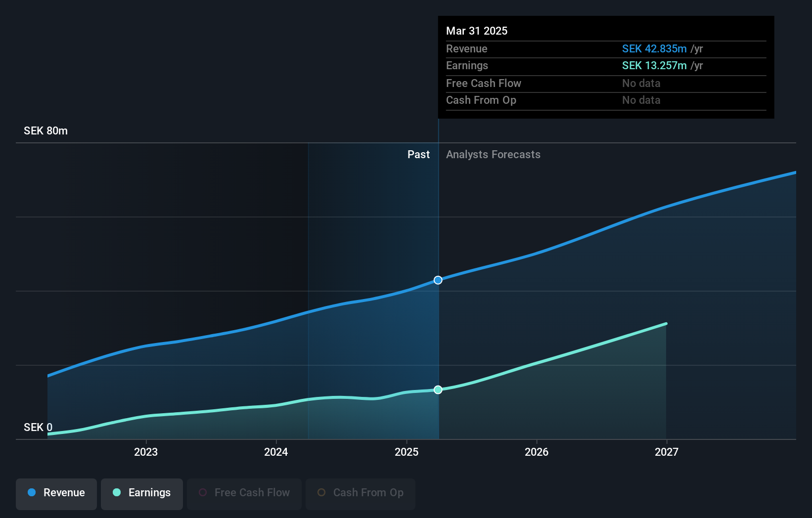
Task: Click the Analysts Forecasts label
Action: [493, 155]
